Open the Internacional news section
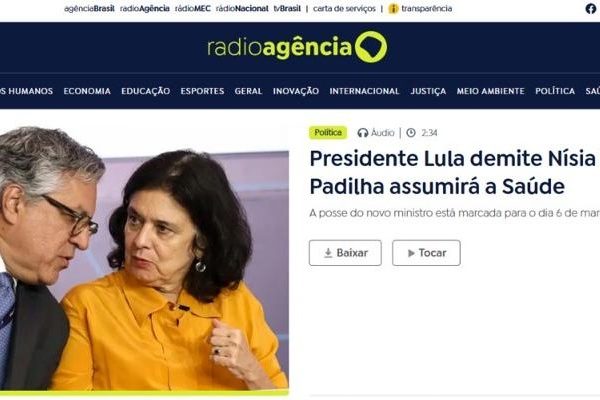This screenshot has width=600, height=400. [x=364, y=91]
